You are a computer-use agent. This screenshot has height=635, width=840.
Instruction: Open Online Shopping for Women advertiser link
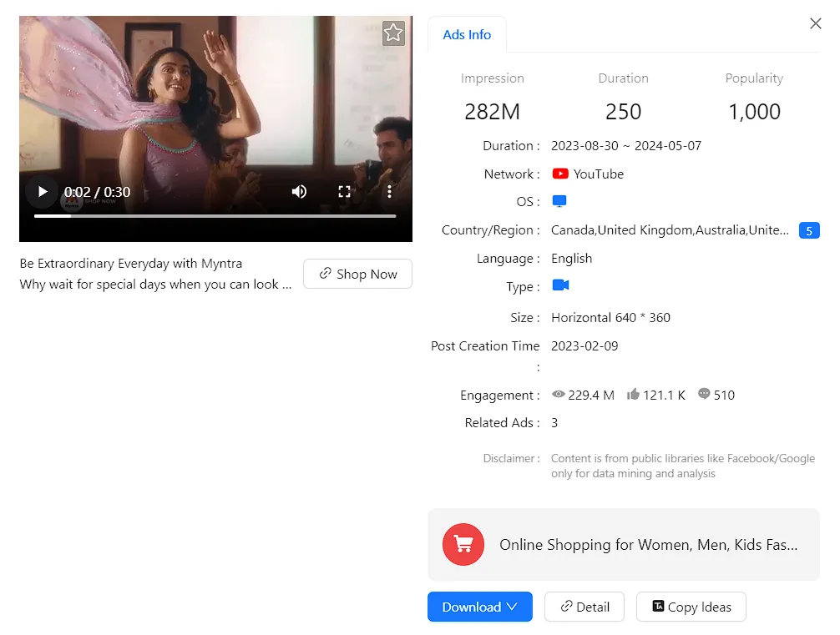point(648,545)
